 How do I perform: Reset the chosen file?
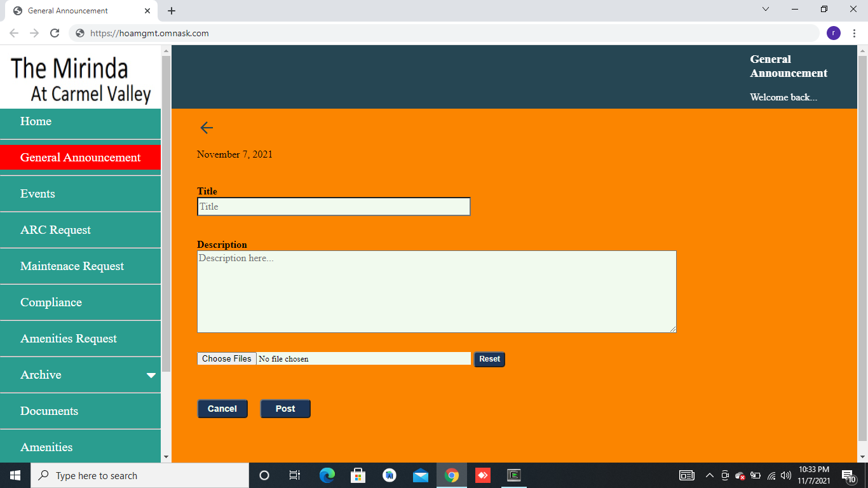(489, 359)
